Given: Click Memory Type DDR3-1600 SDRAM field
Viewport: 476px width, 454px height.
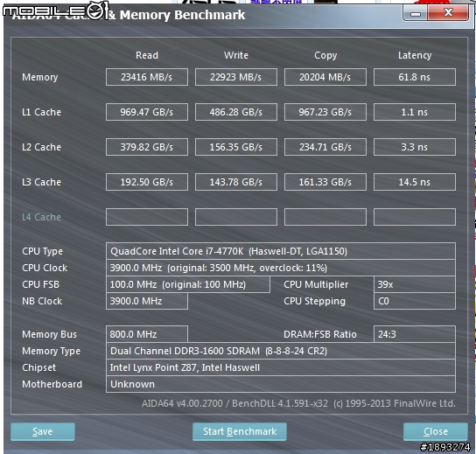Looking at the screenshot, I should pos(281,351).
